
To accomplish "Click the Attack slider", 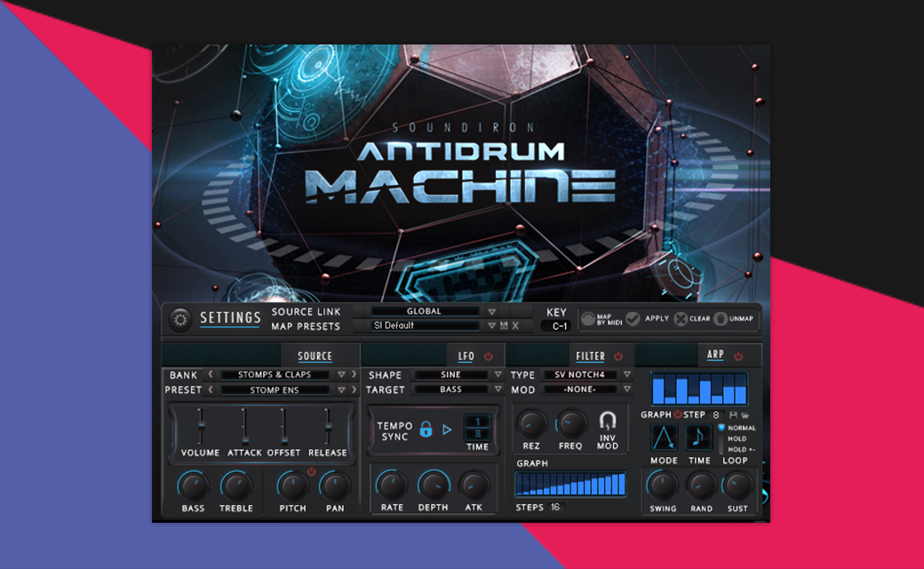I will (244, 427).
